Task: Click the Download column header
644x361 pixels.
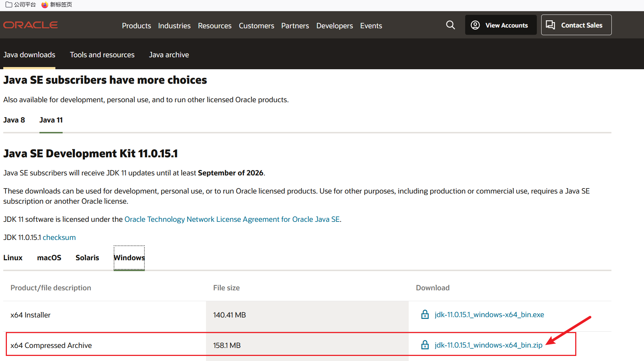Action: (433, 288)
